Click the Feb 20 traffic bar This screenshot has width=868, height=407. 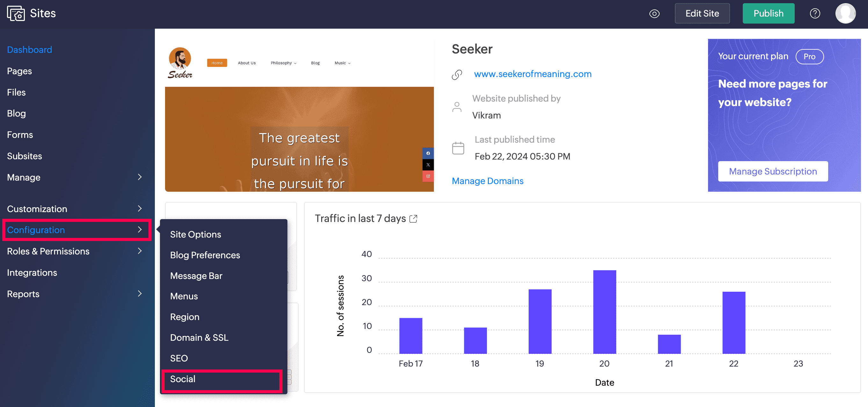604,311
